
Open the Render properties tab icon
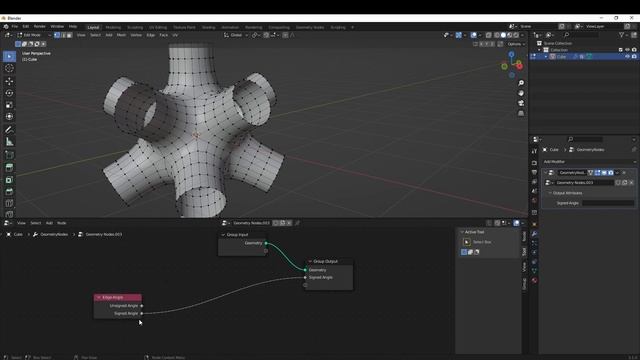click(x=534, y=163)
